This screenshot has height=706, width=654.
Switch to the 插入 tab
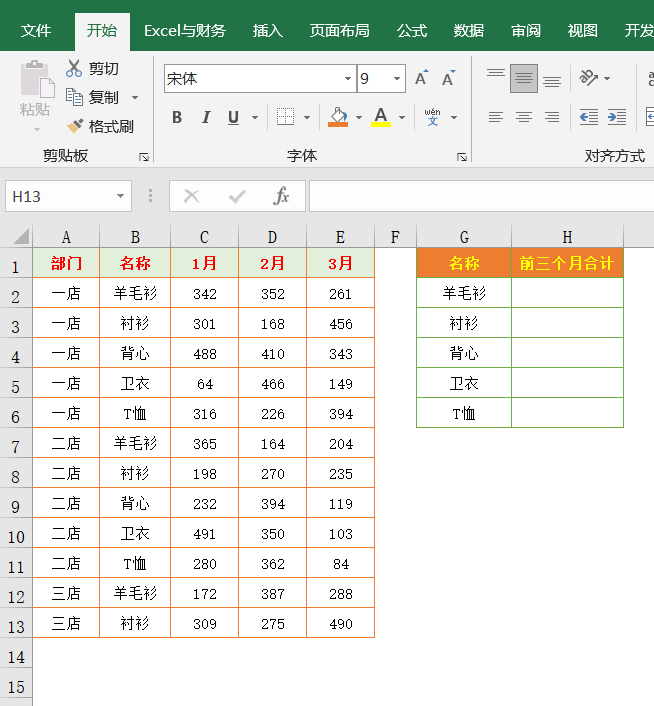[x=268, y=30]
